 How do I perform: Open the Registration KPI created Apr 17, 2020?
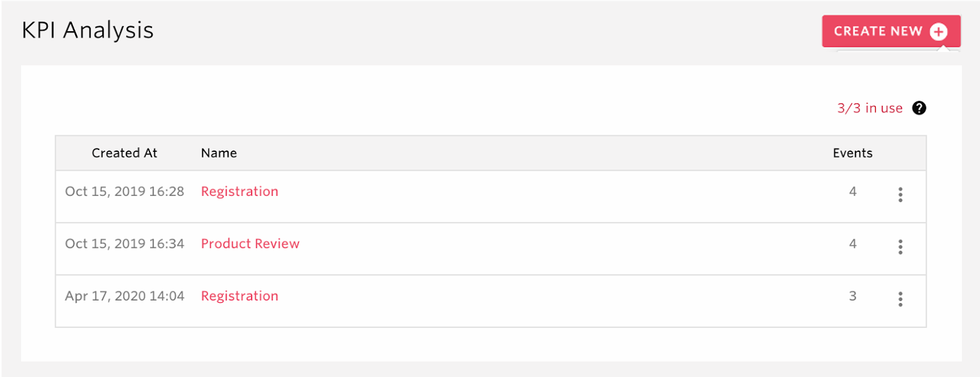239,296
